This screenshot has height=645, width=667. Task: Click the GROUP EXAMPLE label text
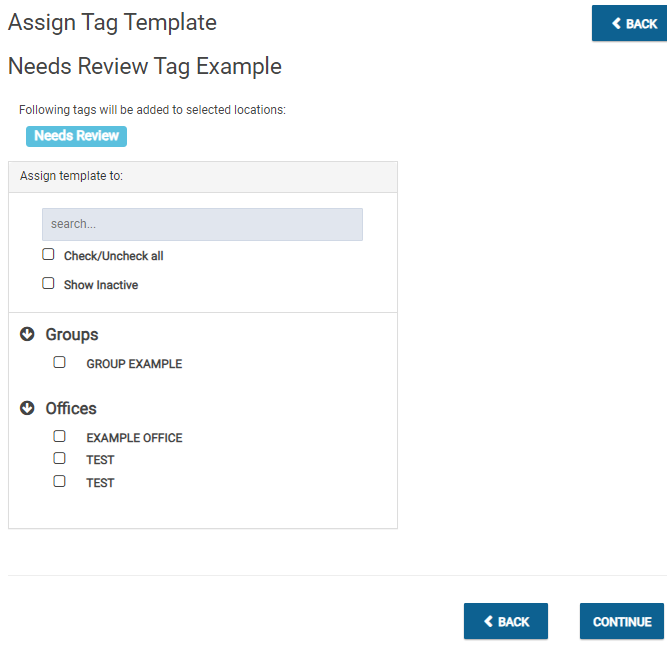(134, 364)
